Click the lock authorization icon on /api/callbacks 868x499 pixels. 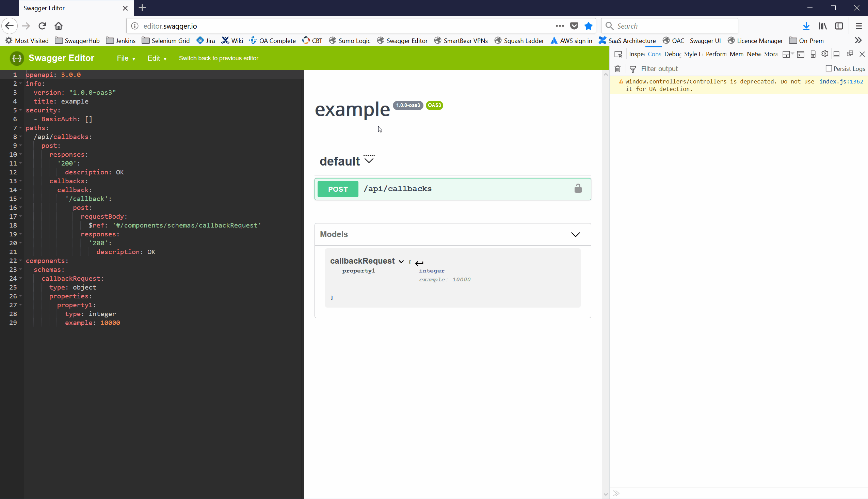(578, 188)
